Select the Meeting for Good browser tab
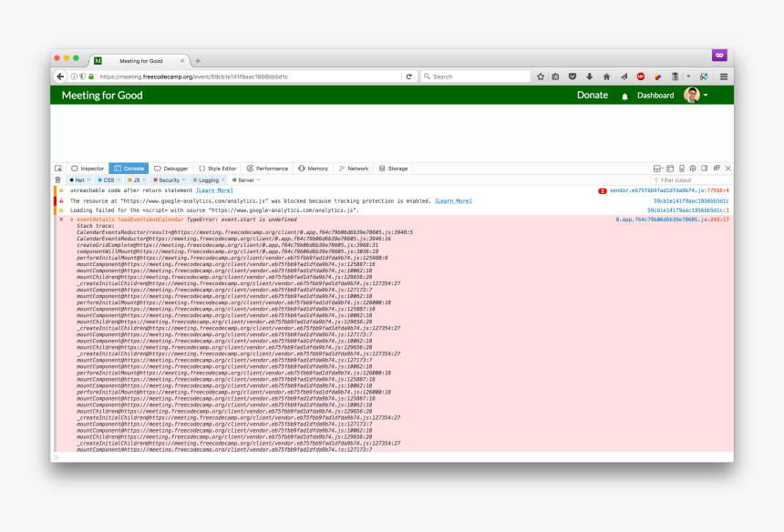This screenshot has width=784, height=532. (140, 60)
